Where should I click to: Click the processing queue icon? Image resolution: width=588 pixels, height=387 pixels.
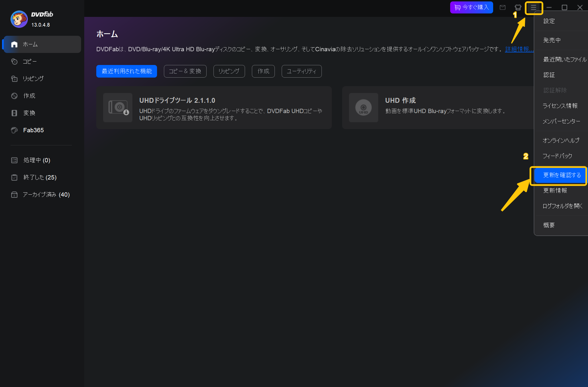coord(14,160)
